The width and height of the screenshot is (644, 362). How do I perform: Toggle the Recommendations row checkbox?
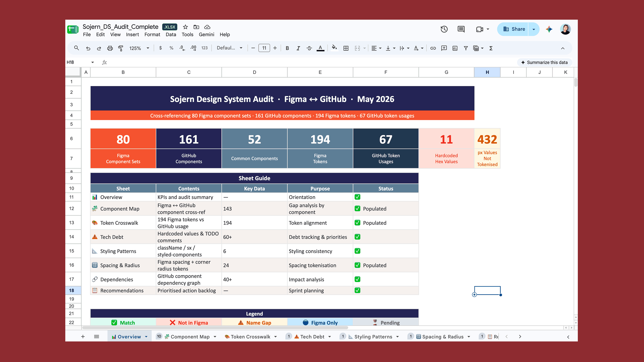(x=358, y=290)
